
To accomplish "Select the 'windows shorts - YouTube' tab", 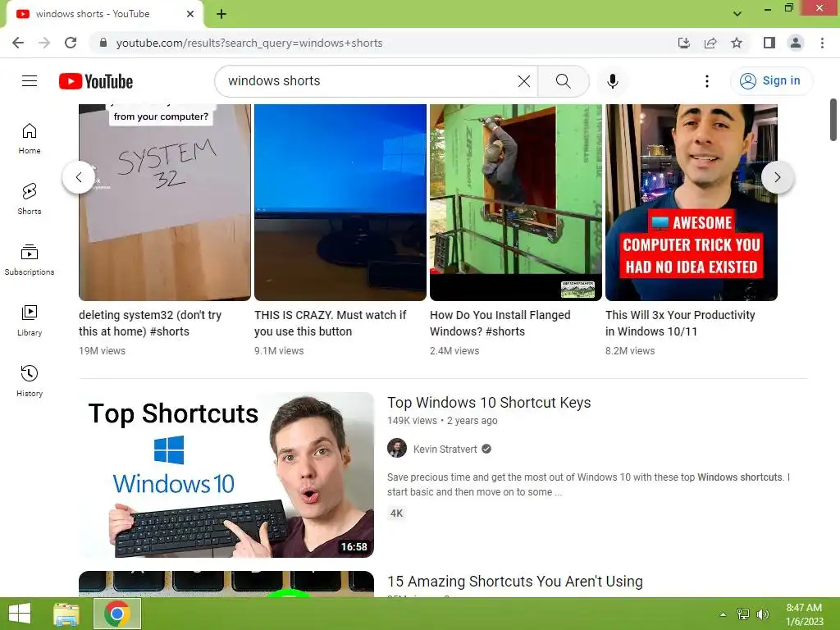I will point(105,15).
